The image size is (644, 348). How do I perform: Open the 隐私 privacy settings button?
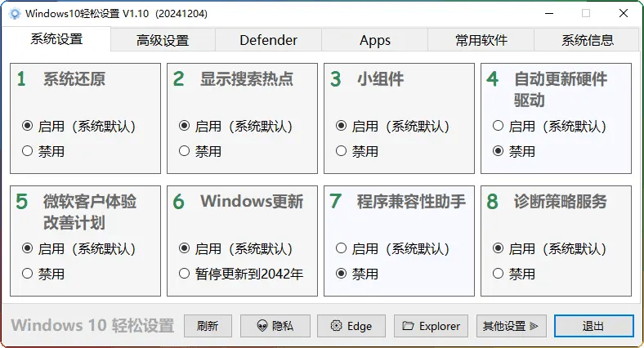tap(275, 326)
